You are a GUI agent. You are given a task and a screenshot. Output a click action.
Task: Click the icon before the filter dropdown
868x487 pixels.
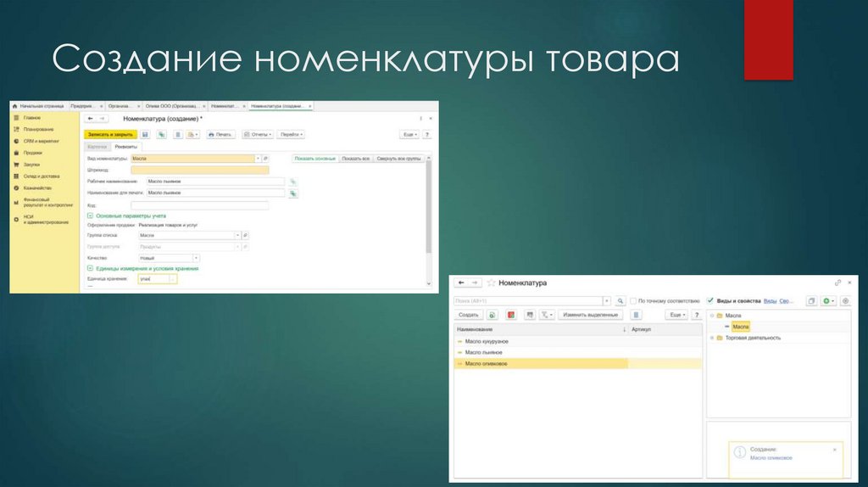pos(530,315)
